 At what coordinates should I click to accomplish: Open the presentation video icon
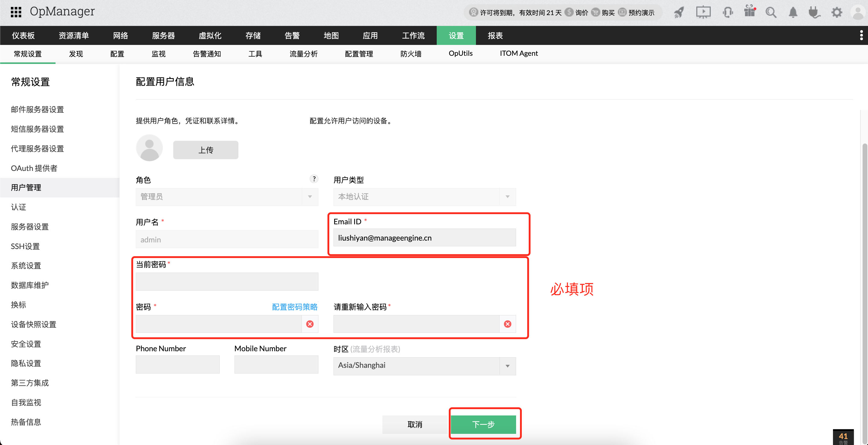tap(703, 12)
